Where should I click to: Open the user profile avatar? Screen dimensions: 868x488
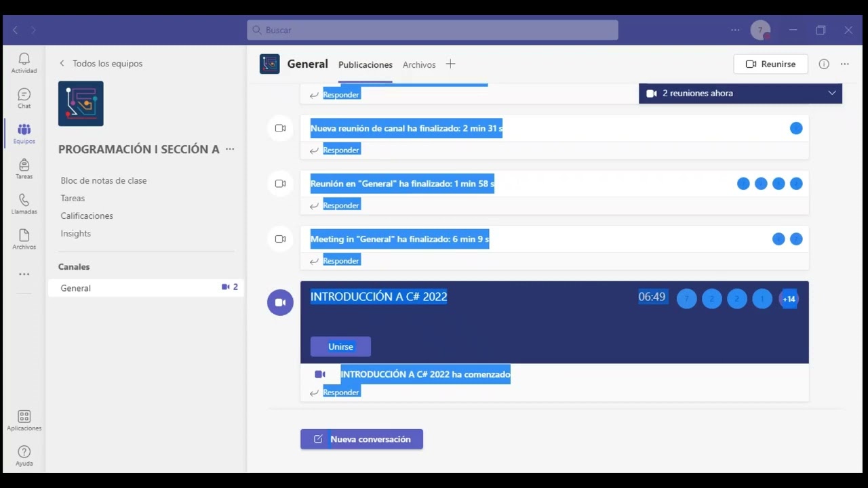pyautogui.click(x=760, y=30)
